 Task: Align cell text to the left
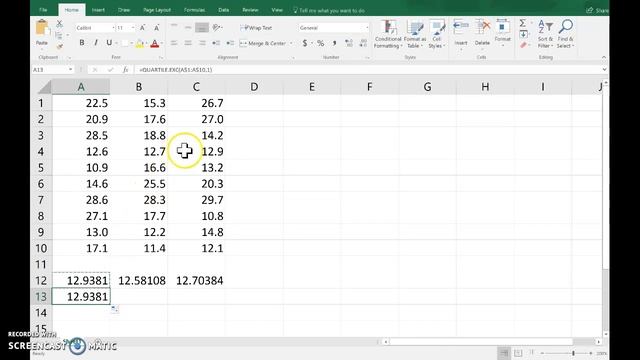(x=174, y=43)
